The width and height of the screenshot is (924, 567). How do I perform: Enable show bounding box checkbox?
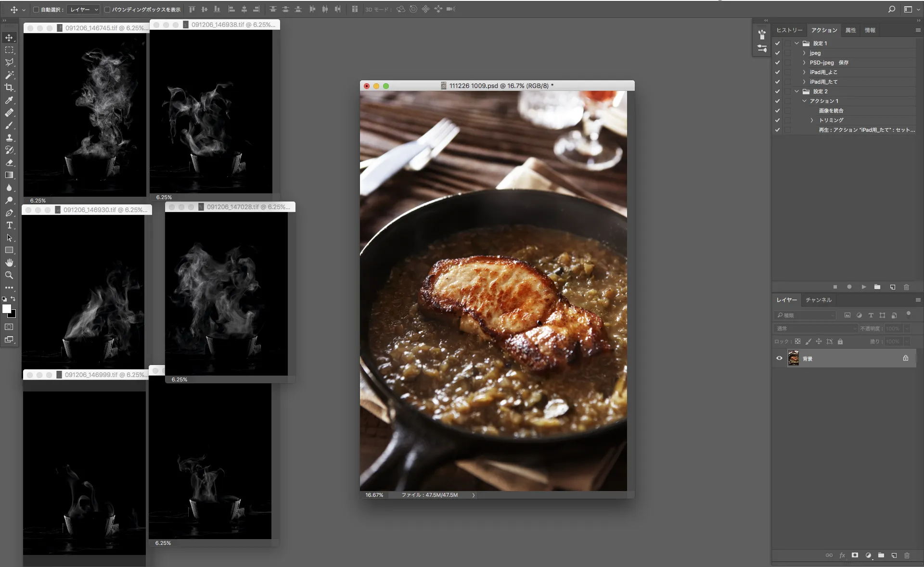[107, 10]
